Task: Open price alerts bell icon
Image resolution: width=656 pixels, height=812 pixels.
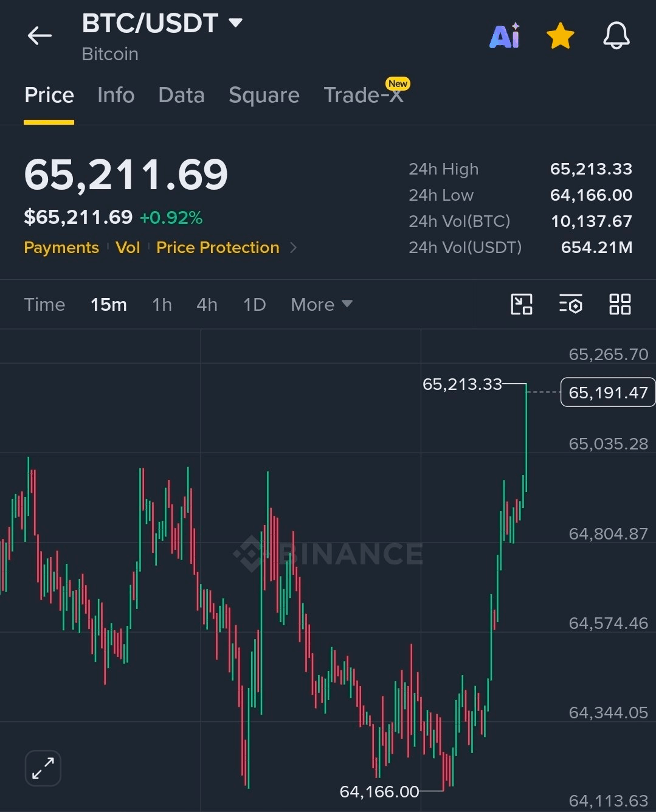Action: [616, 36]
